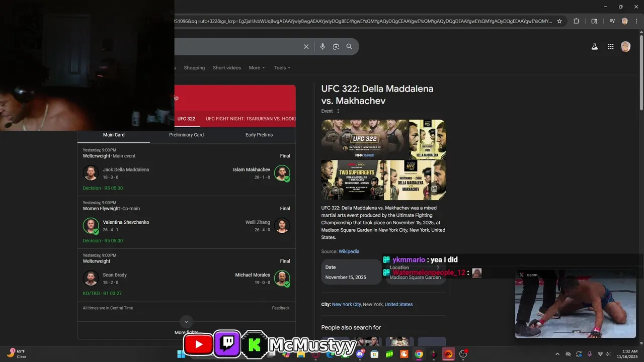The image size is (644, 362).
Task: Select the Main Card tab
Action: [114, 135]
